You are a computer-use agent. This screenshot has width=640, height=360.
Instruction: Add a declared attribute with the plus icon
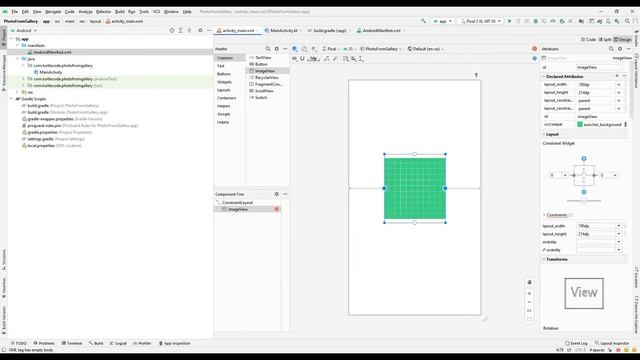pos(617,76)
